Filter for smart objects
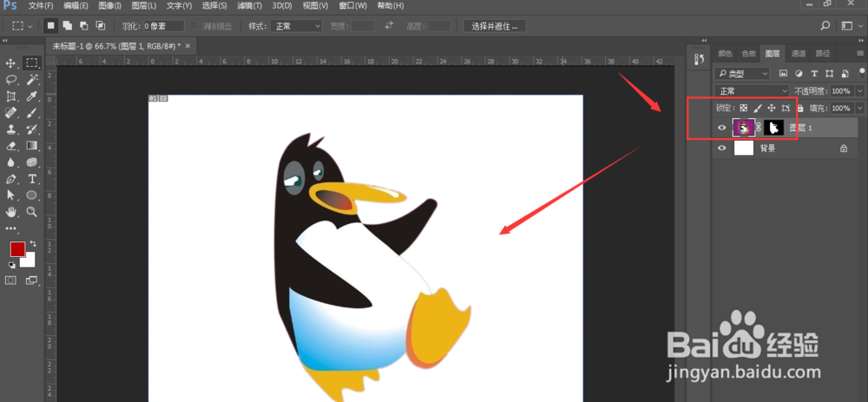This screenshot has height=402, width=868. pyautogui.click(x=845, y=73)
